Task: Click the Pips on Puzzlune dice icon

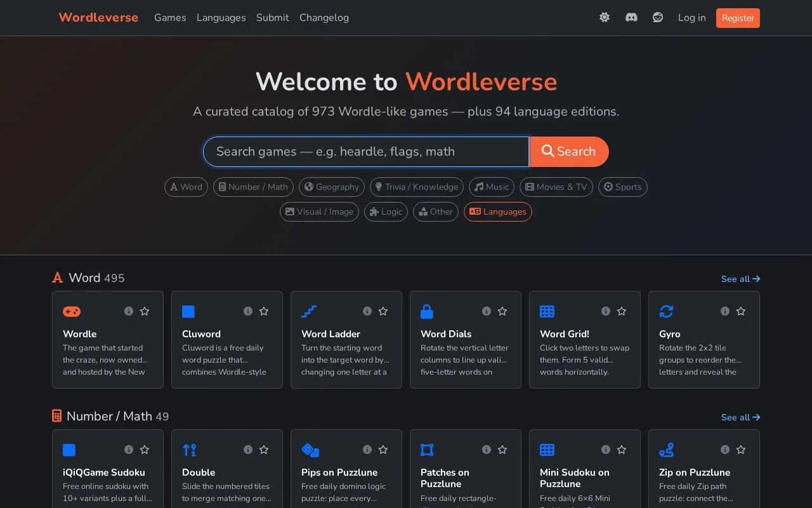Action: coord(310,450)
